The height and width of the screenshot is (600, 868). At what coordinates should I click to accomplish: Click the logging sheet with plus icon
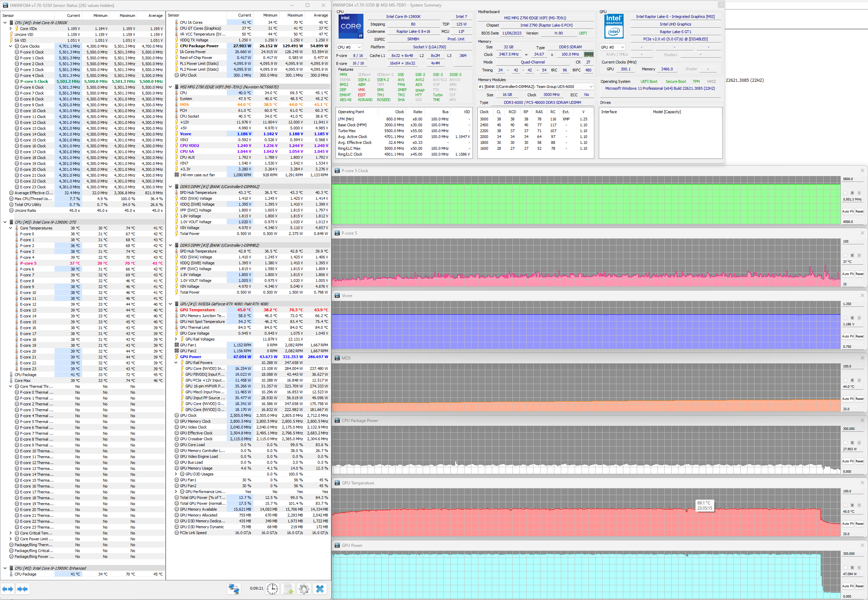click(x=289, y=589)
